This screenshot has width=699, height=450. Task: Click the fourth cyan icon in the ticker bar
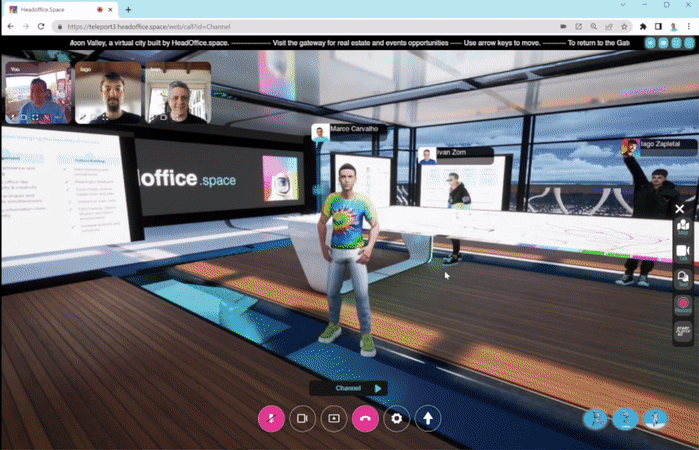pos(689,43)
